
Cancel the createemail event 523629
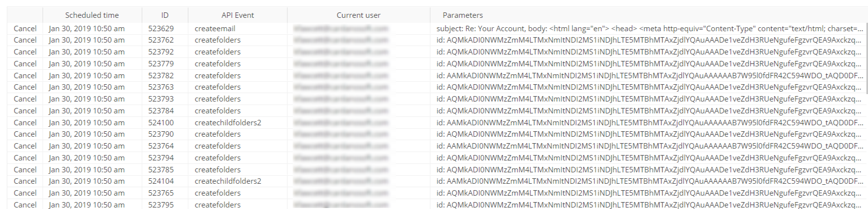(25, 29)
